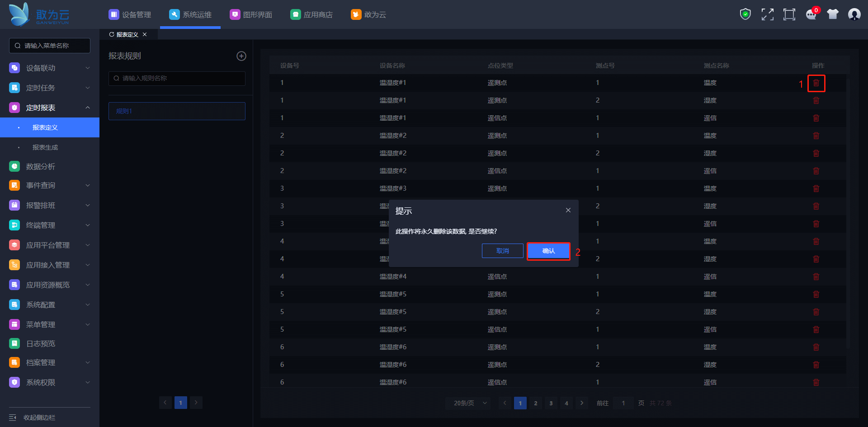
Task: Select the 报表生成 sidebar item
Action: (x=45, y=147)
